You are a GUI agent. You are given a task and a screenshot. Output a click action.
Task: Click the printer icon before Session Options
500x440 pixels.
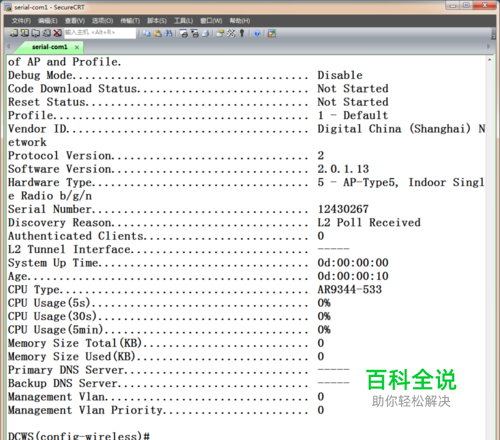(205, 33)
